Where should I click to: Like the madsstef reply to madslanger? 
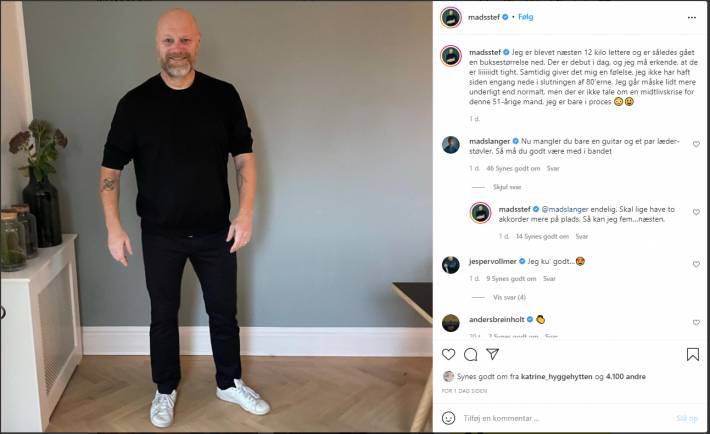[x=696, y=212]
